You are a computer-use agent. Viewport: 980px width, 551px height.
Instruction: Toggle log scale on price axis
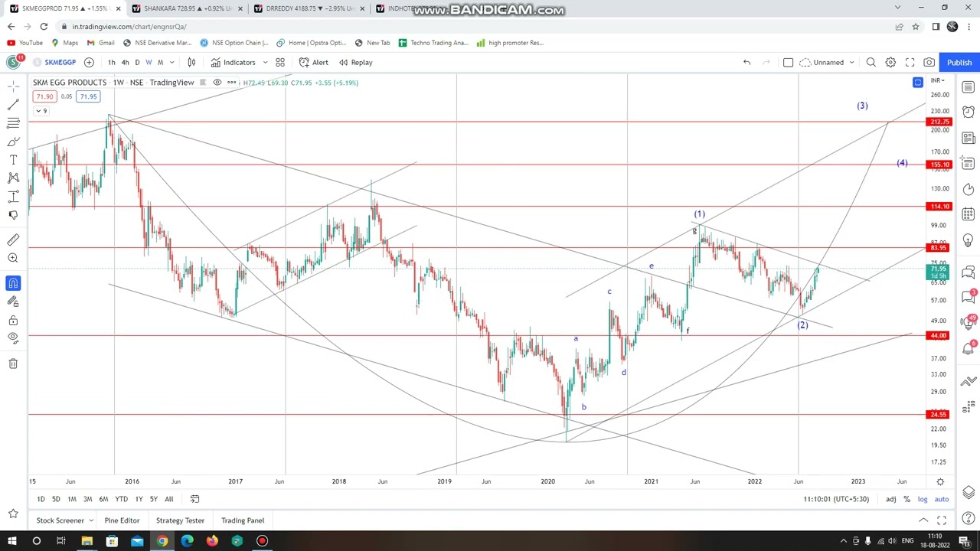[923, 499]
